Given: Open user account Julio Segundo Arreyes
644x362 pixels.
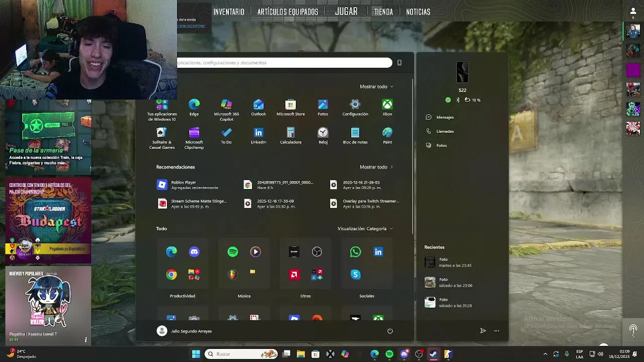Looking at the screenshot, I should pyautogui.click(x=184, y=331).
